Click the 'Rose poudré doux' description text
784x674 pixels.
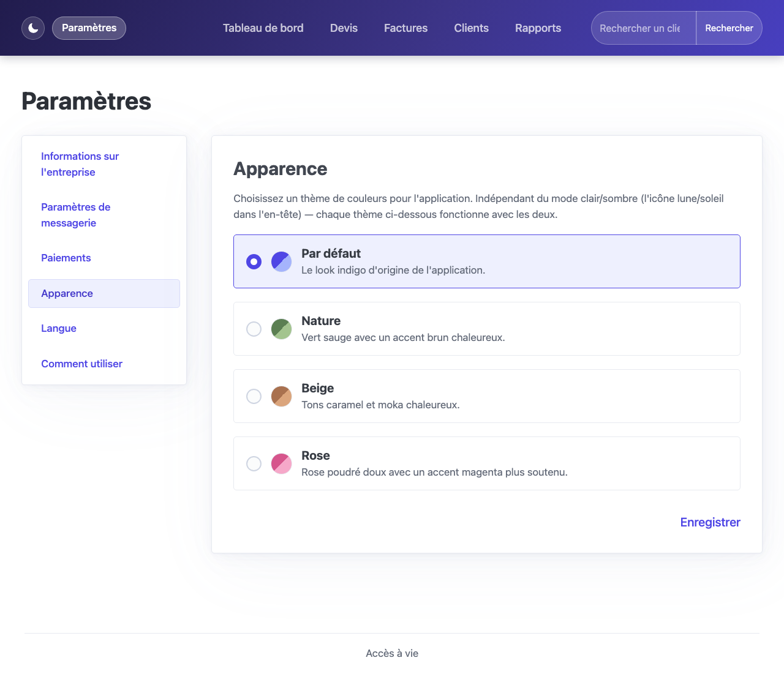[x=434, y=472]
